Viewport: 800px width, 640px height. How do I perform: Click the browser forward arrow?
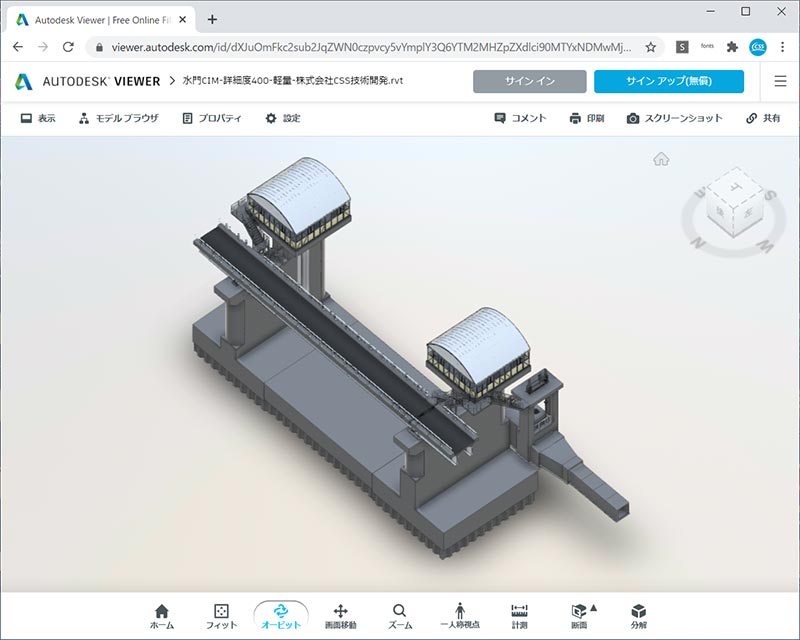pyautogui.click(x=43, y=47)
